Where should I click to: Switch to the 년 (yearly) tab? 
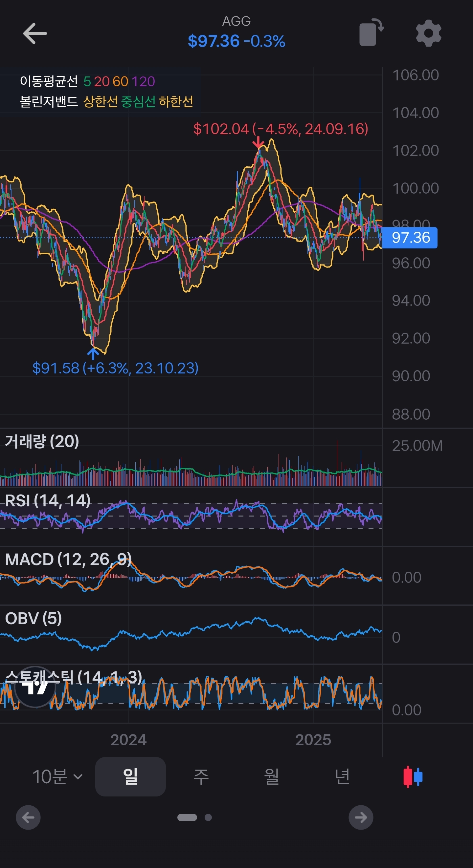[x=342, y=777]
